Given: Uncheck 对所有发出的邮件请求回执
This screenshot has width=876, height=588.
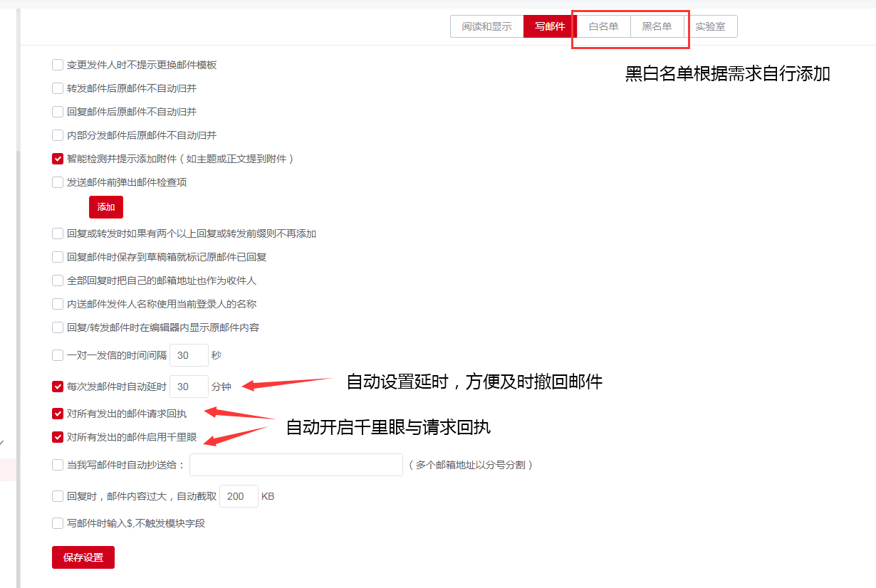Looking at the screenshot, I should tap(58, 414).
